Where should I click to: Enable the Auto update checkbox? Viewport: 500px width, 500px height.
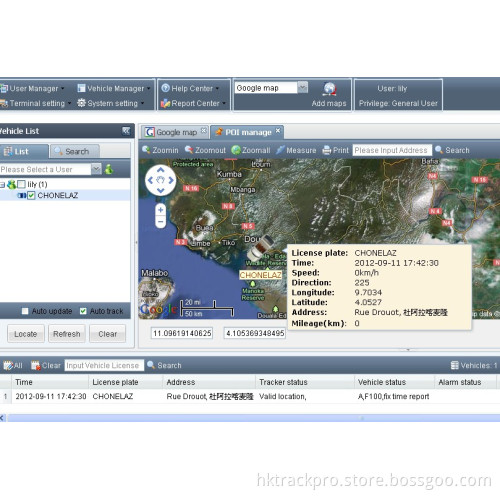tap(25, 311)
